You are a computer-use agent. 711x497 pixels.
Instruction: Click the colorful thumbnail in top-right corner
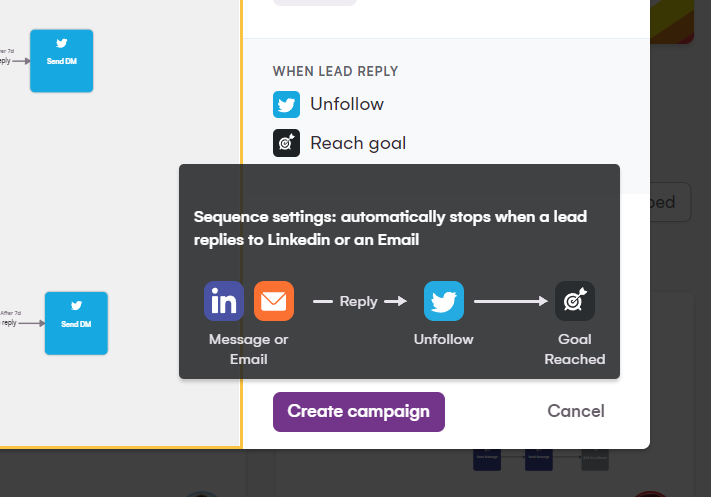click(x=680, y=20)
